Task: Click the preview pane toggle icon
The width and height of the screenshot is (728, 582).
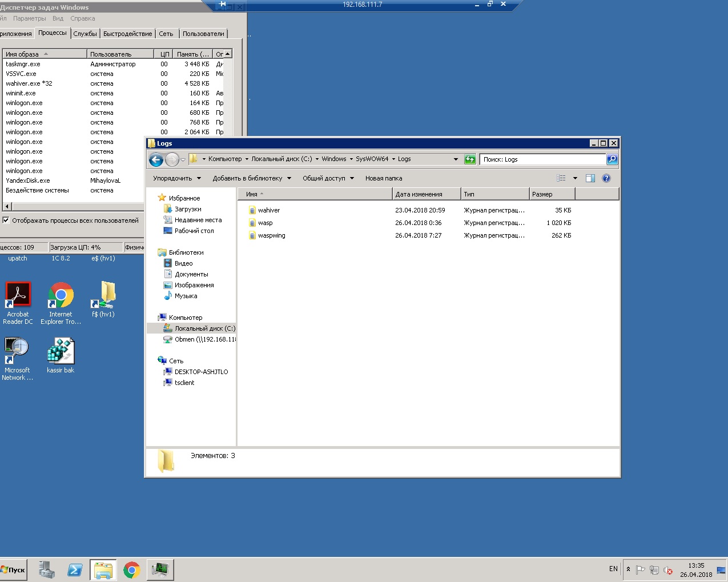Action: point(590,178)
